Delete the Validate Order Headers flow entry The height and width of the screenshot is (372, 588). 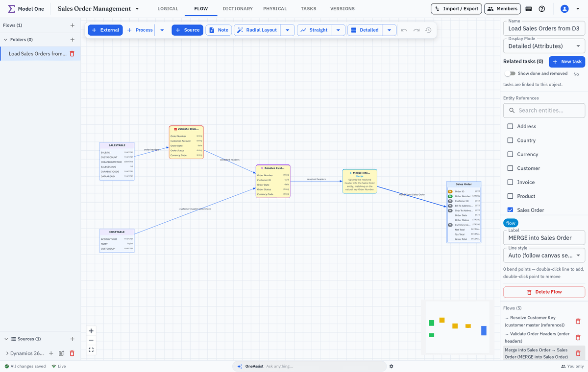pos(578,337)
